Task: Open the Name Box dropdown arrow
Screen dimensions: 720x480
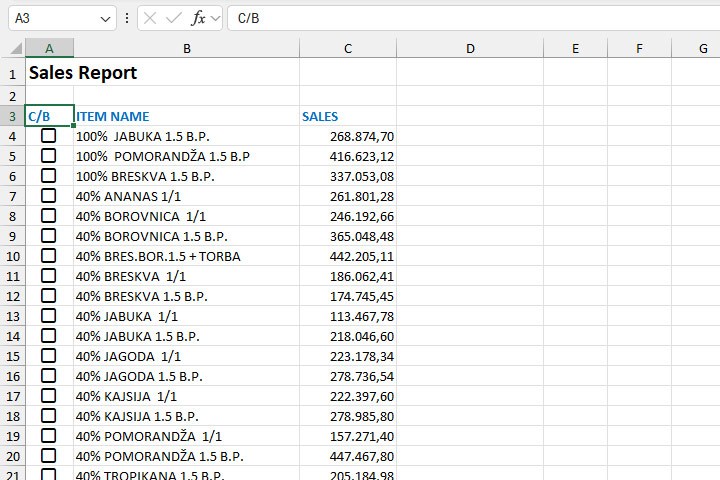Action: pyautogui.click(x=107, y=19)
